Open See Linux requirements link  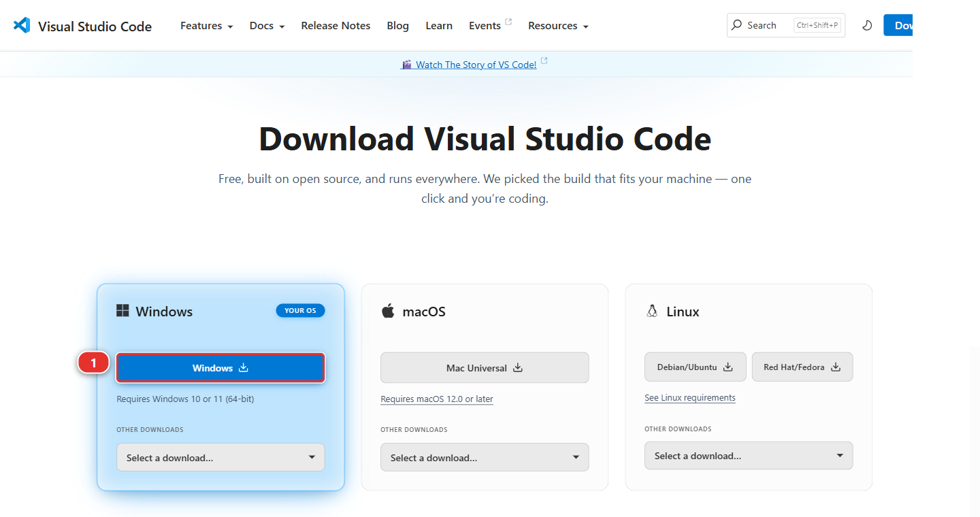(690, 398)
